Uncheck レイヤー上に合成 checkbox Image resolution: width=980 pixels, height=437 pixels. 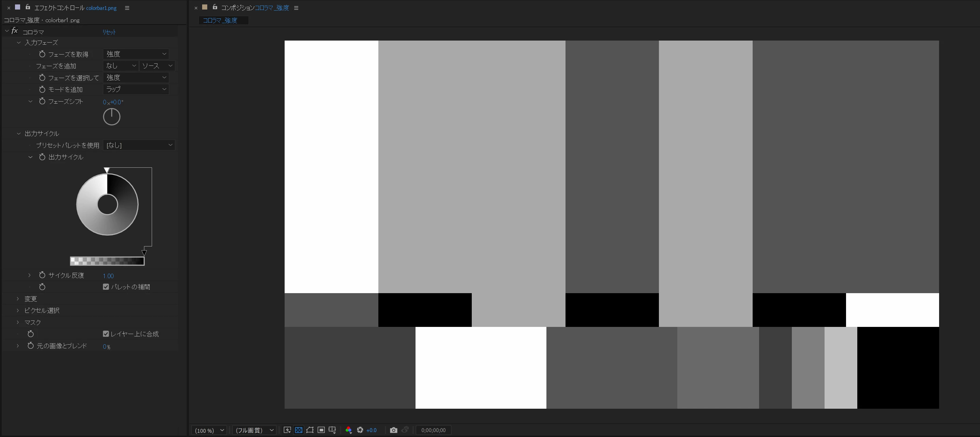coord(106,334)
